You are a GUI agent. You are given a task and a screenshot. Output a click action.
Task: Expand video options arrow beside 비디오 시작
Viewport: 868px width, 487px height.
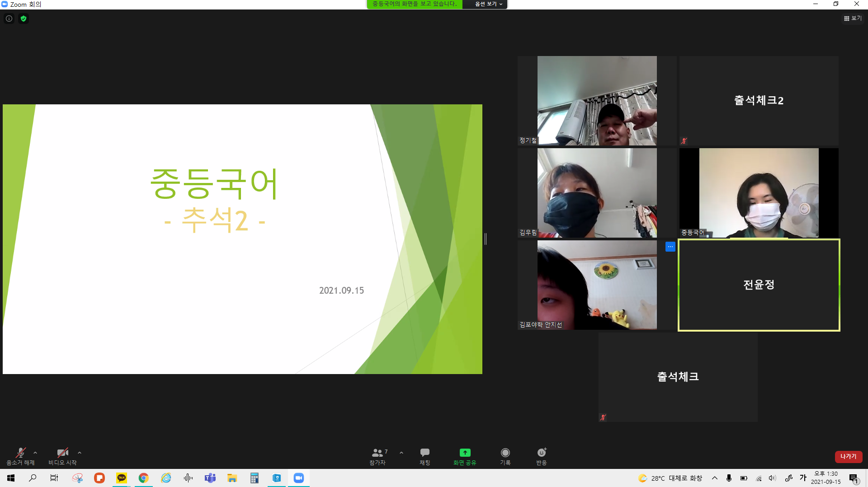coord(80,453)
